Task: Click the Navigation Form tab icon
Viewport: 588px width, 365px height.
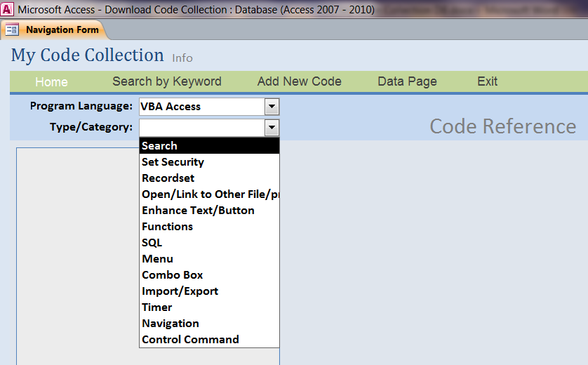Action: (13, 29)
